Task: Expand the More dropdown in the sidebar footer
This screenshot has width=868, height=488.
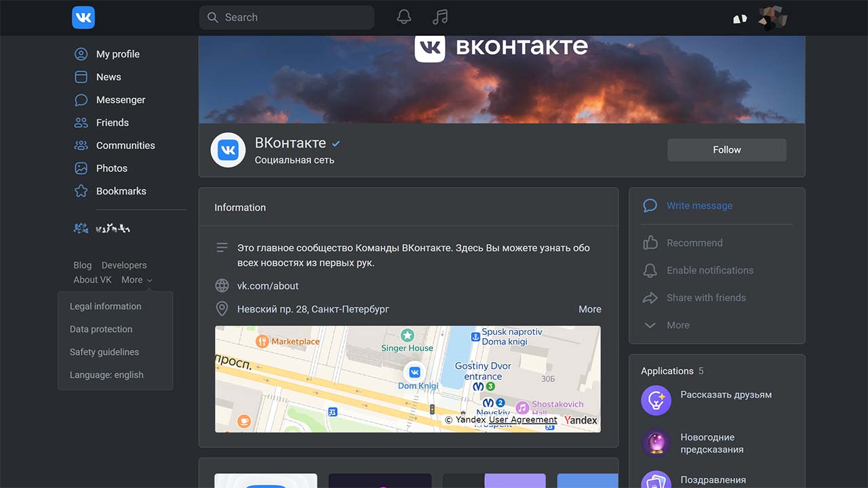Action: 137,280
